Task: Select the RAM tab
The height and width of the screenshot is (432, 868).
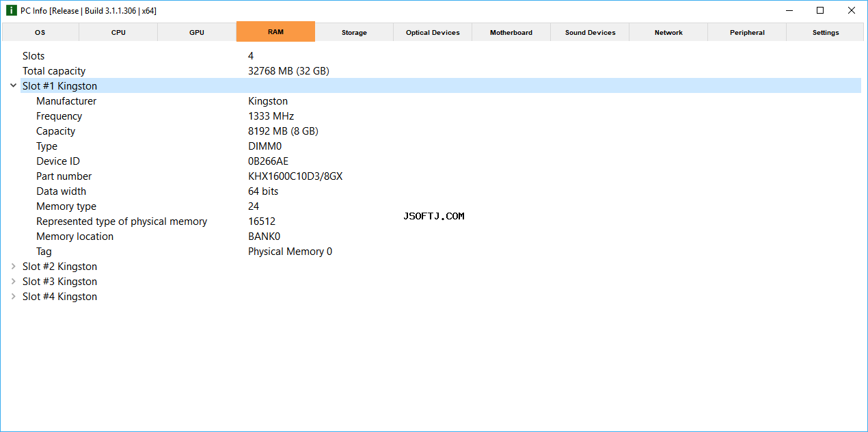Action: pos(275,31)
